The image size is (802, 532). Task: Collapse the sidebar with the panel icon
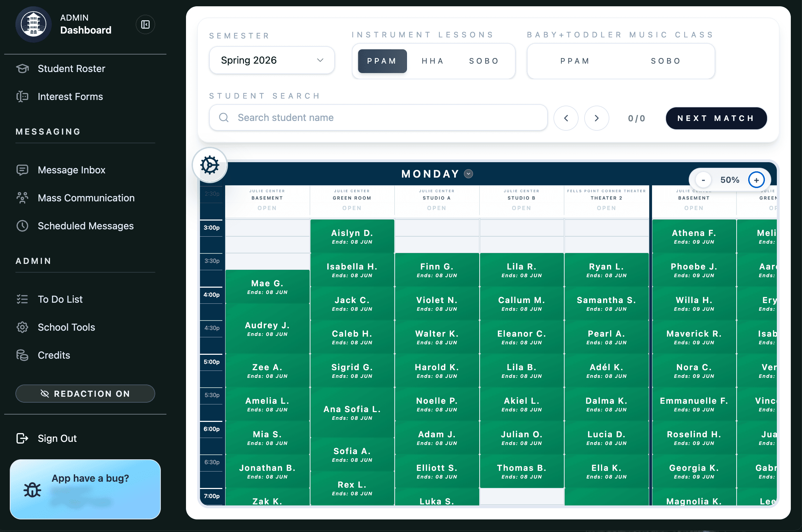(145, 24)
